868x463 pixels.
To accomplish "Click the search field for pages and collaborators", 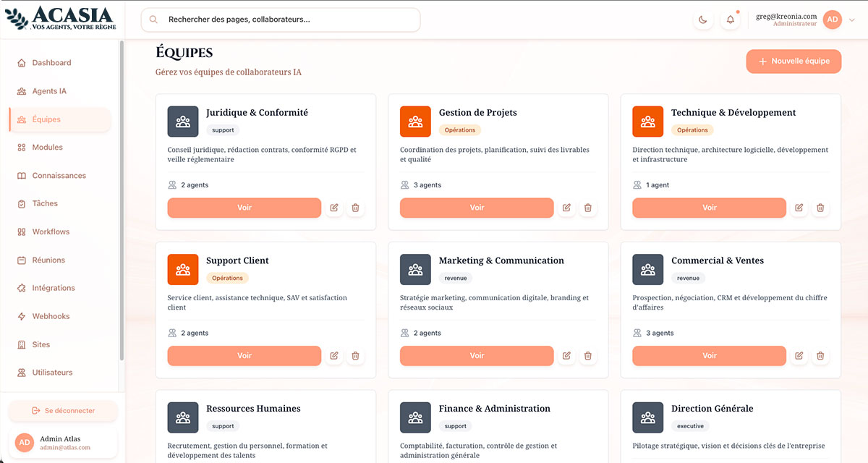I will (x=281, y=20).
